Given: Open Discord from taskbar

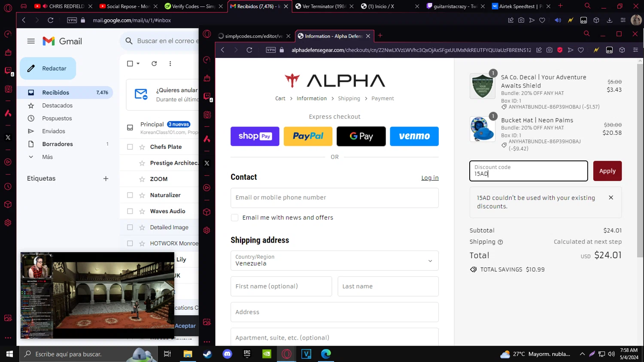Looking at the screenshot, I should pyautogui.click(x=227, y=354).
